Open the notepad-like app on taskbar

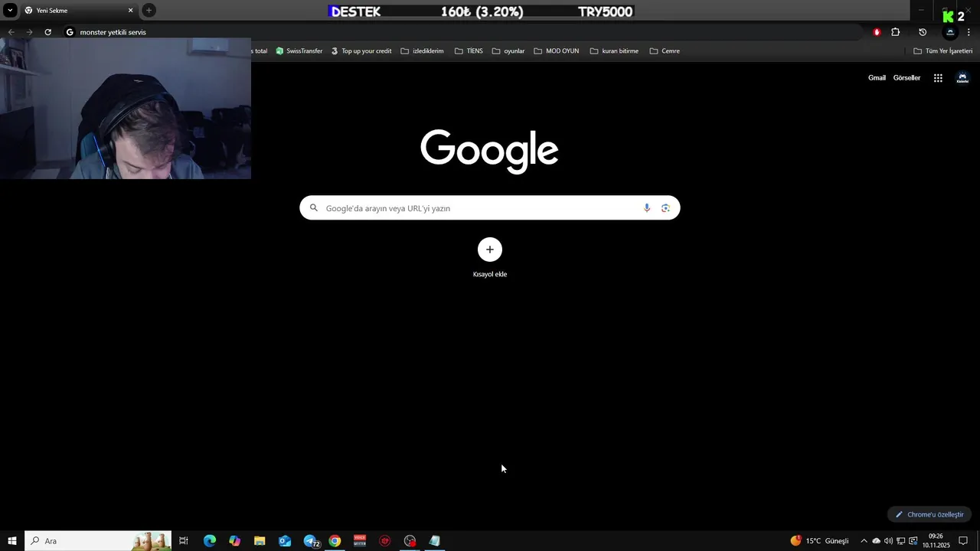(435, 541)
